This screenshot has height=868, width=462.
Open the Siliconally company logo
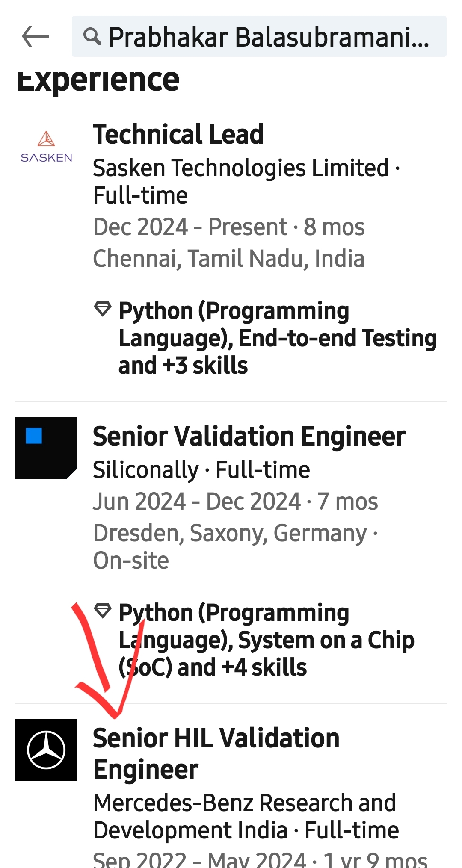pyautogui.click(x=46, y=448)
